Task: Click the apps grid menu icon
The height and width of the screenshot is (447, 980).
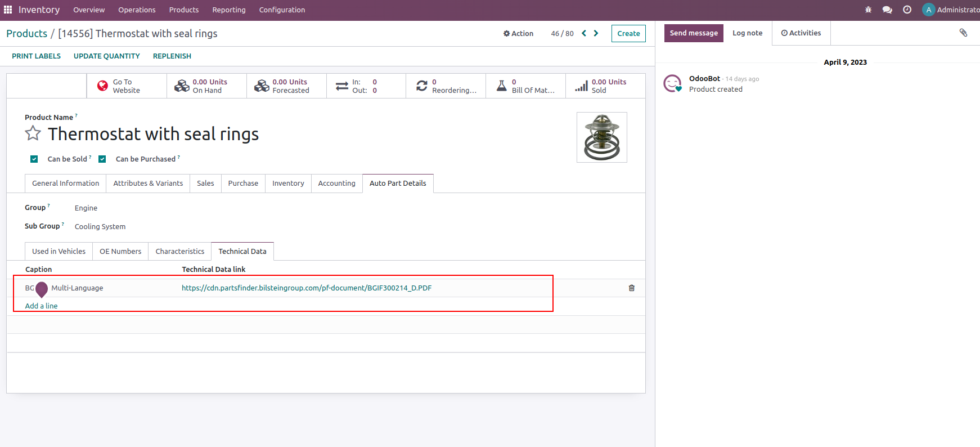Action: [8, 10]
